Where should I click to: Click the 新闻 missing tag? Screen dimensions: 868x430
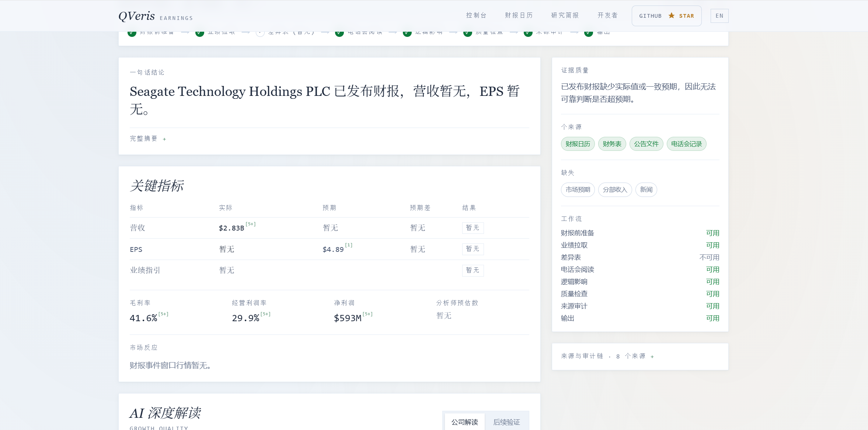pos(646,190)
